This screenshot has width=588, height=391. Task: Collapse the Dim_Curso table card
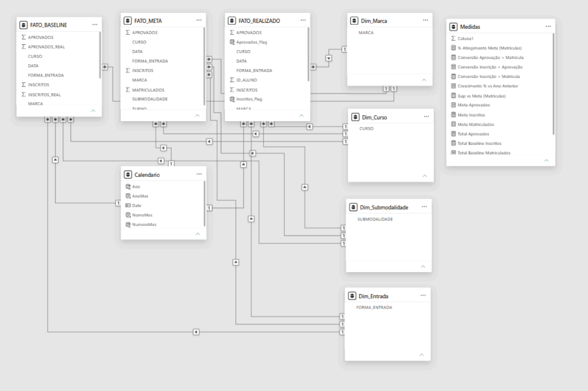[425, 176]
